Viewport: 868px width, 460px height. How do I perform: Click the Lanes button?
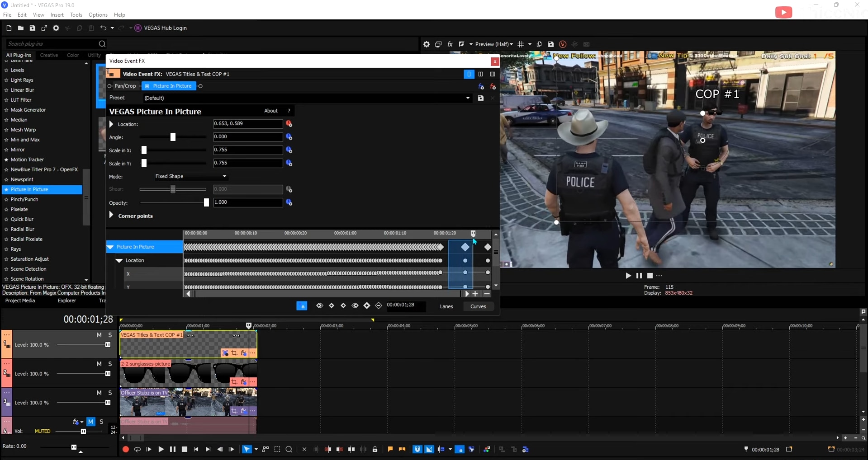[446, 306]
